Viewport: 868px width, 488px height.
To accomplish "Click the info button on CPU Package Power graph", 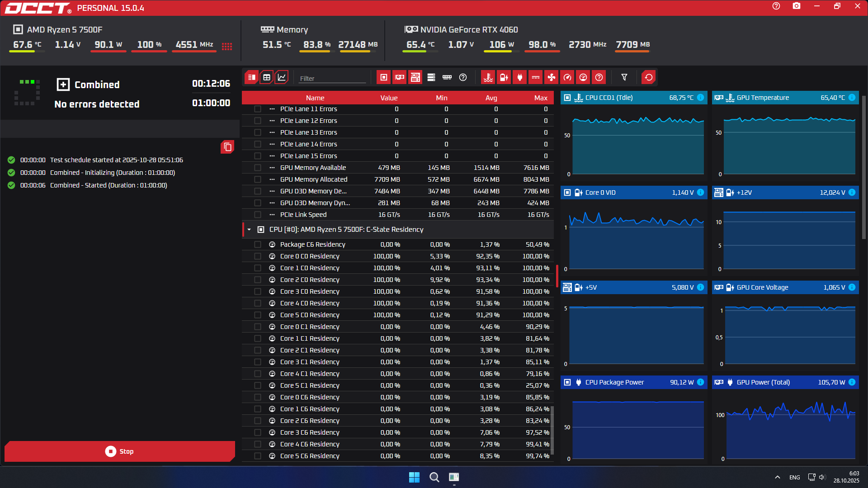I will point(700,382).
